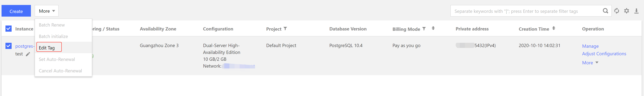Toggle select-all header checkbox
Image resolution: width=644 pixels, height=96 pixels.
[9, 29]
